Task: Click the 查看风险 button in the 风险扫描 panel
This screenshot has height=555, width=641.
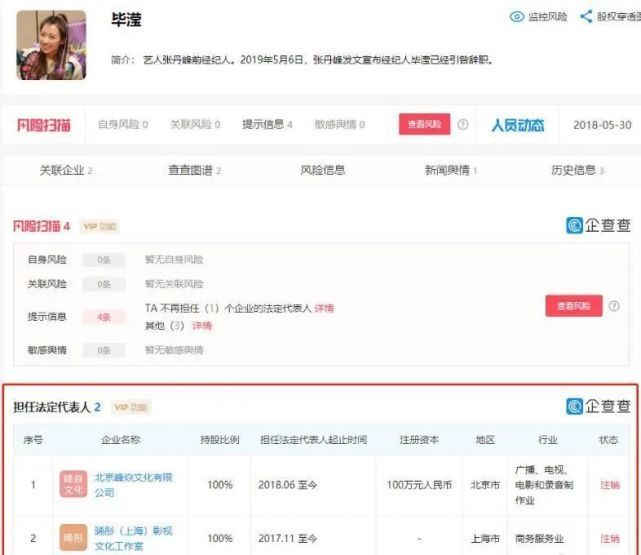Action: click(574, 306)
